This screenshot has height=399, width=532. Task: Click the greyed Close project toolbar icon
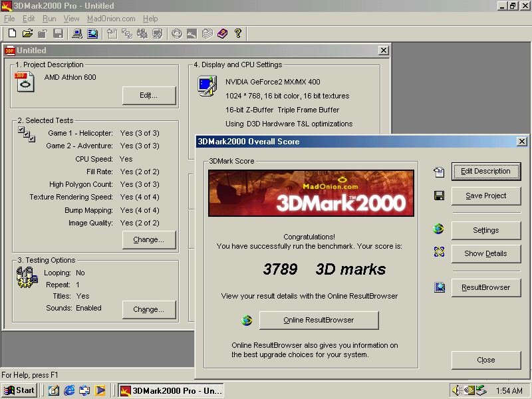point(43,33)
